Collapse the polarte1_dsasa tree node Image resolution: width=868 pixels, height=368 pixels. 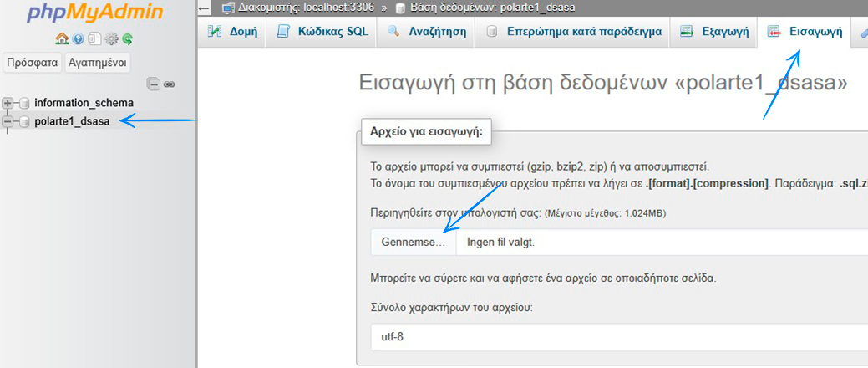pos(9,121)
